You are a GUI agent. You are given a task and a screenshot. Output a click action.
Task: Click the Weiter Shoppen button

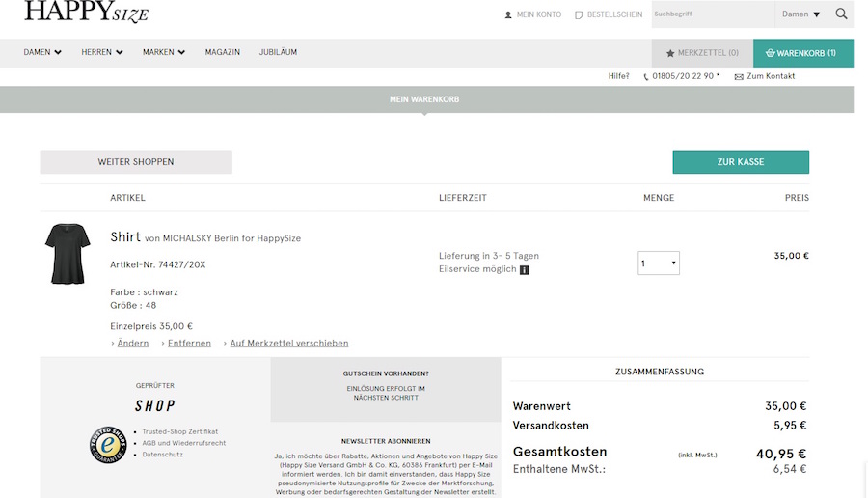[x=136, y=162]
